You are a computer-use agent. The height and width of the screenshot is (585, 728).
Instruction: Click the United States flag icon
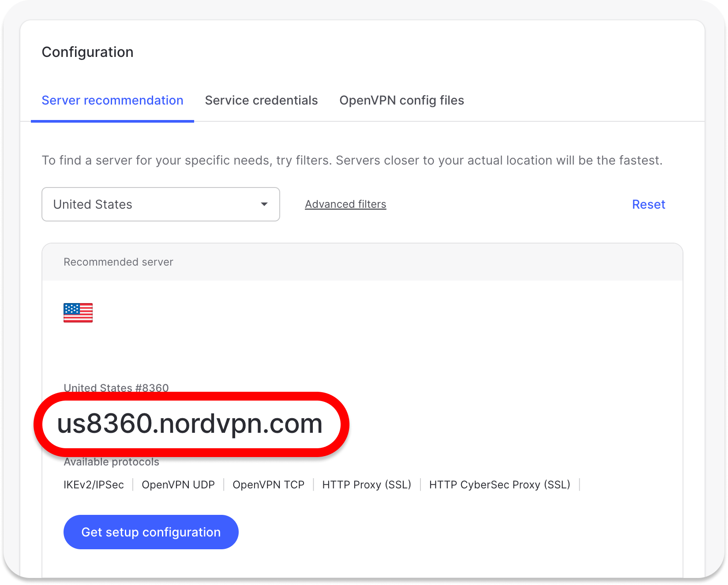(x=78, y=313)
